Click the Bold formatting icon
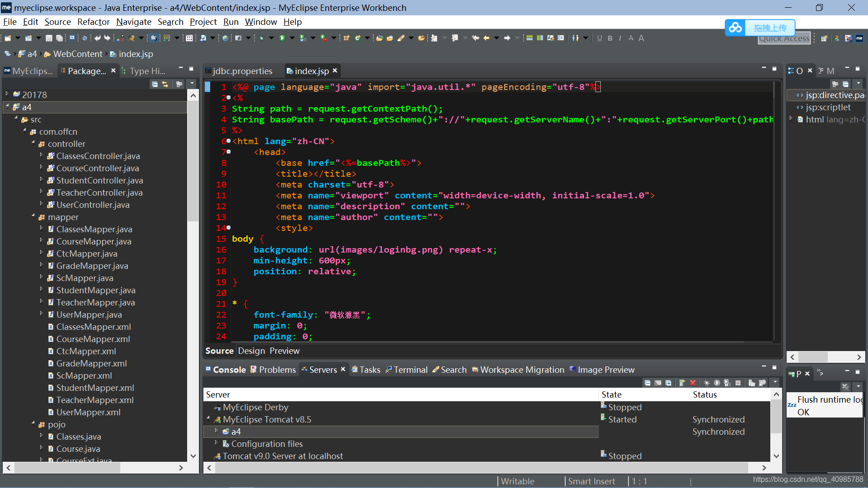The width and height of the screenshot is (868, 488). pos(610,38)
